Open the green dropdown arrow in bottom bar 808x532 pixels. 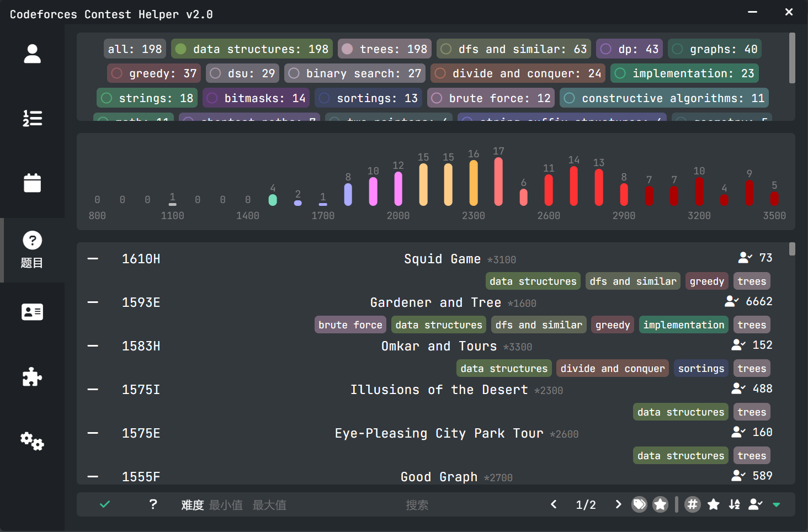(x=777, y=504)
